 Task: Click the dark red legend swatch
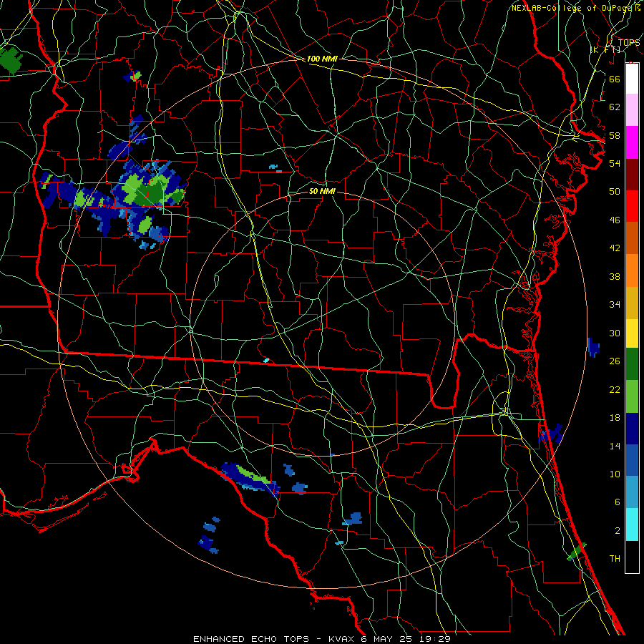point(632,175)
